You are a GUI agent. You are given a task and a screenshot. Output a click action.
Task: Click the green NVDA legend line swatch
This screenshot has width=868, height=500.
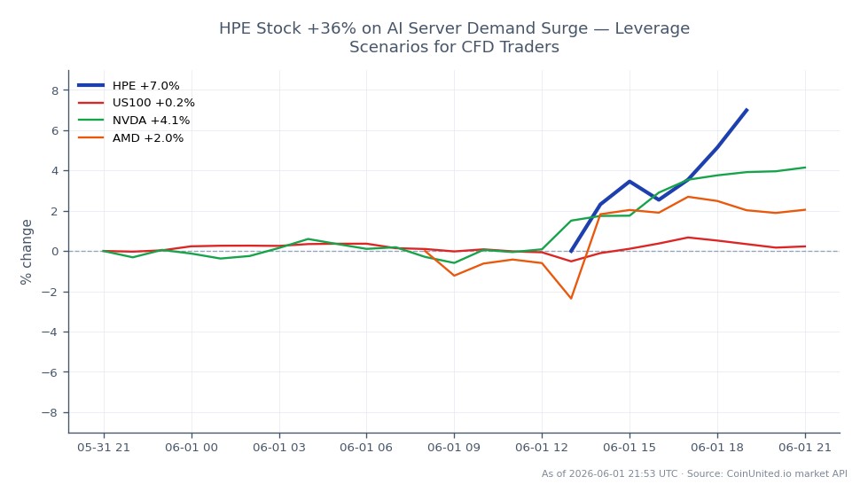pos(90,121)
